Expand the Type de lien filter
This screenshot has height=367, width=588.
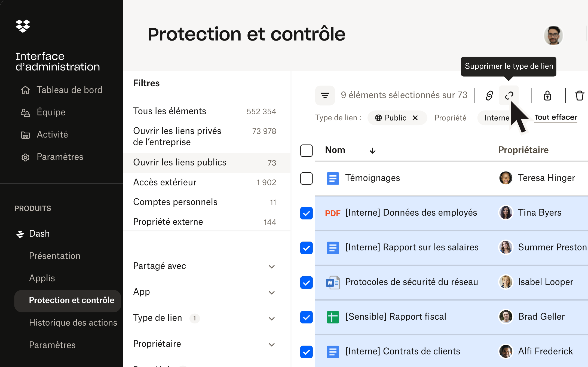point(204,318)
